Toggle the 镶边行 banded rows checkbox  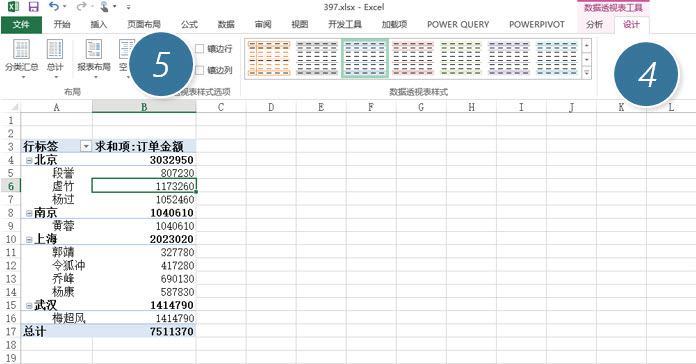[200, 49]
